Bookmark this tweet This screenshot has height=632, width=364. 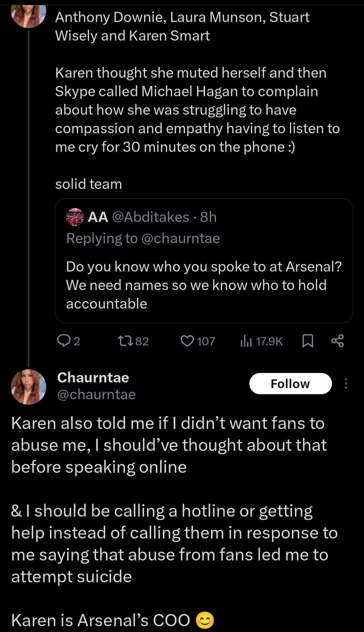pyautogui.click(x=308, y=341)
